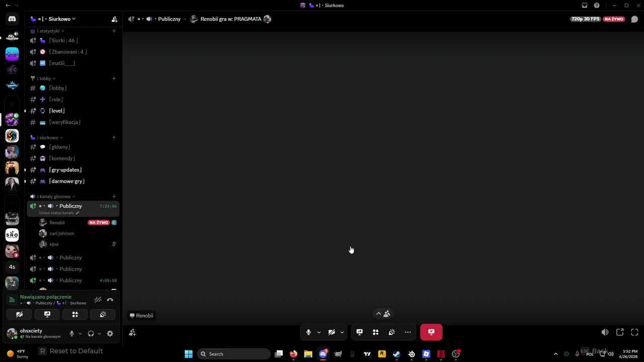This screenshot has width=644, height=362.
Task: Collapse the siurkowo category
Action: [x=47, y=137]
